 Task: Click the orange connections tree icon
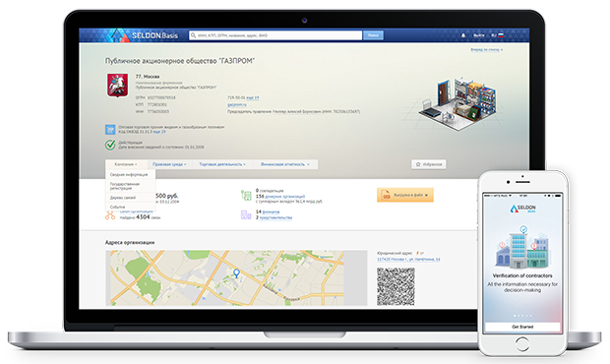[x=110, y=215]
